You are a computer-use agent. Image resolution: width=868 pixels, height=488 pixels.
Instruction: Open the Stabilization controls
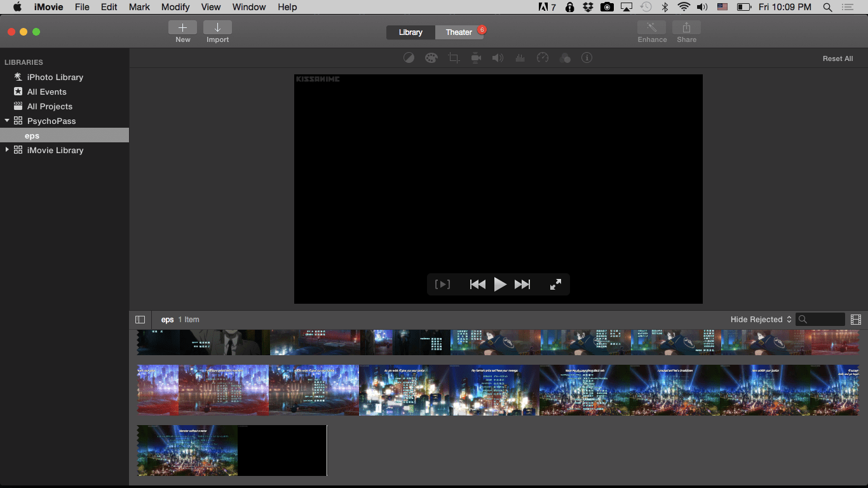(x=476, y=58)
